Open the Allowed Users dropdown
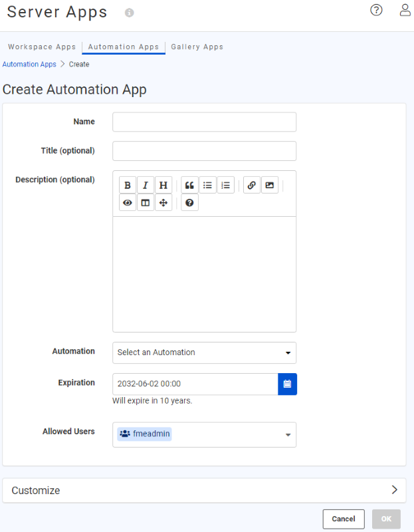The height and width of the screenshot is (532, 414). coord(205,435)
